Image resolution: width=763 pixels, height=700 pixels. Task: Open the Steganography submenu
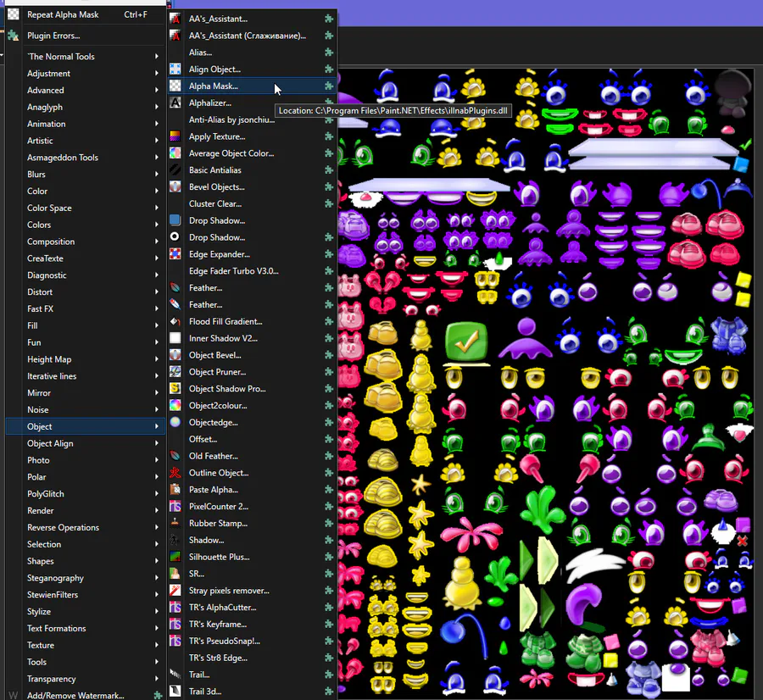click(86, 578)
